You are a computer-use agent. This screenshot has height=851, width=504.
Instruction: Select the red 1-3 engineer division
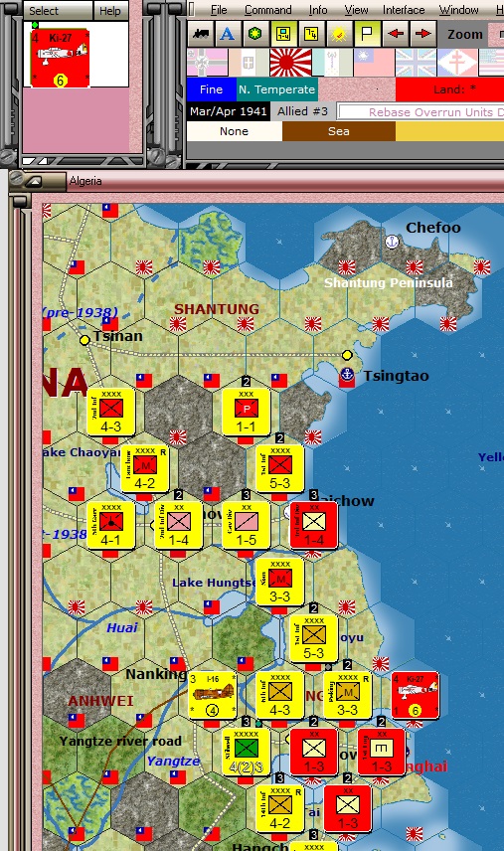(382, 753)
